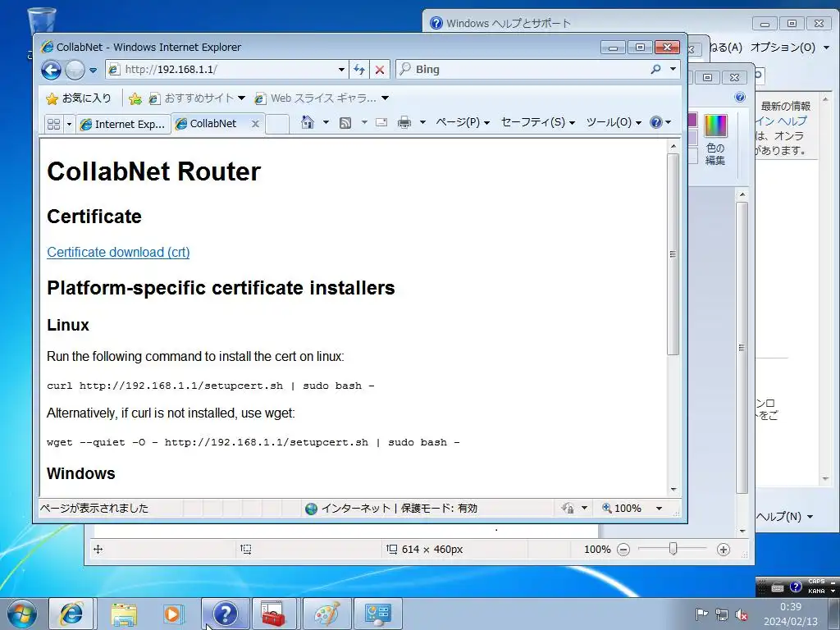
Task: Click the red toolbox taskbar icon
Action: [274, 614]
